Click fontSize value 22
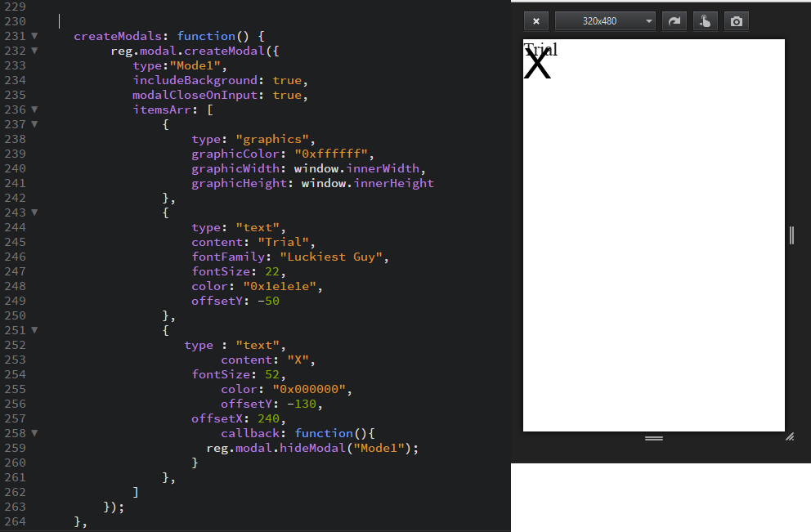Viewport: 811px width, 532px height. [272, 271]
